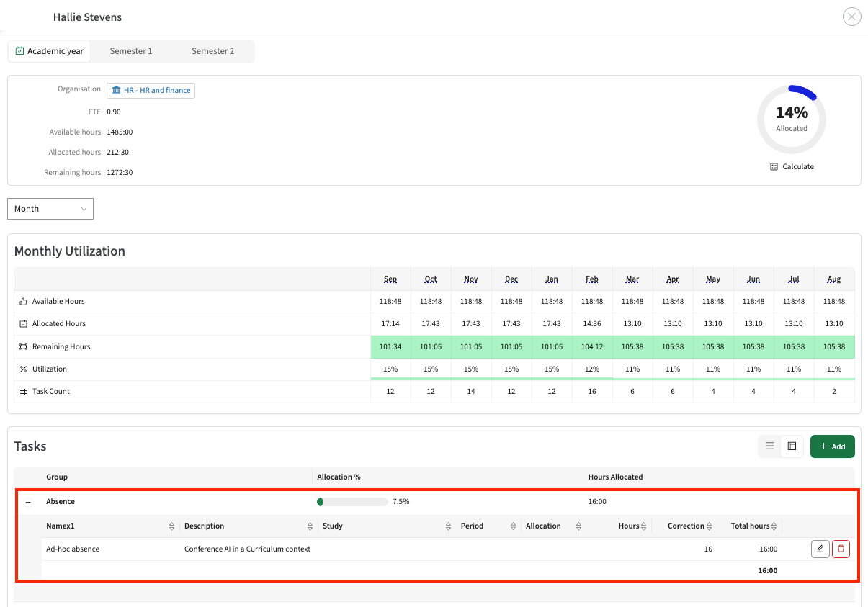Open the HR - HR and finance organisation link

point(151,91)
